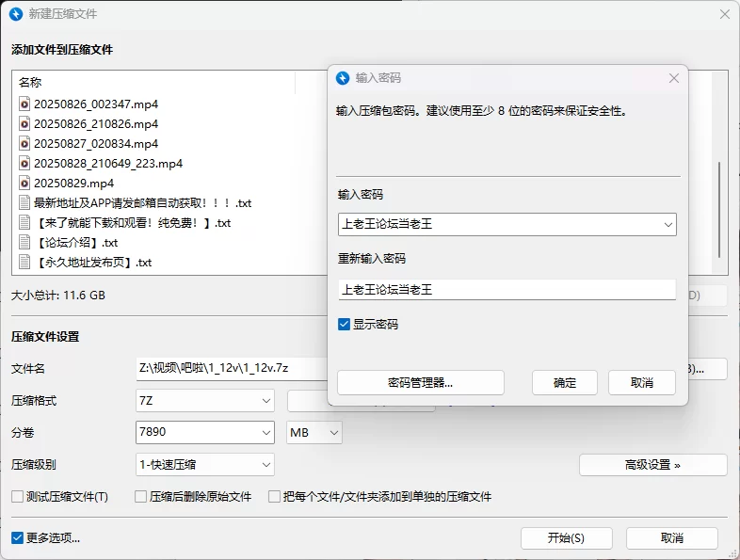The height and width of the screenshot is (560, 740).
Task: Click the 新建压缩文件 window app icon
Action: [15, 14]
